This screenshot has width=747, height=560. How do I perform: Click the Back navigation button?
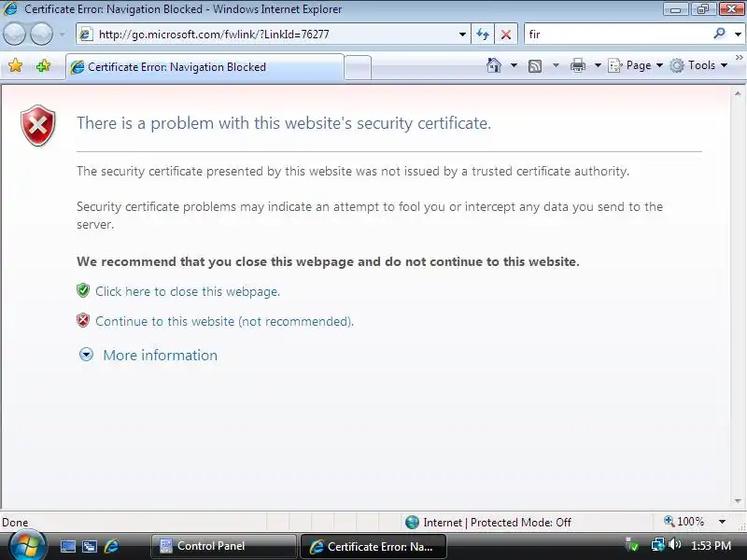(x=14, y=35)
